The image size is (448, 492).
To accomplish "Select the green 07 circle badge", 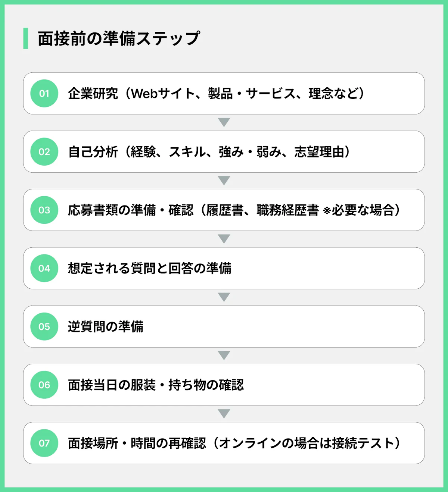I will [x=44, y=443].
